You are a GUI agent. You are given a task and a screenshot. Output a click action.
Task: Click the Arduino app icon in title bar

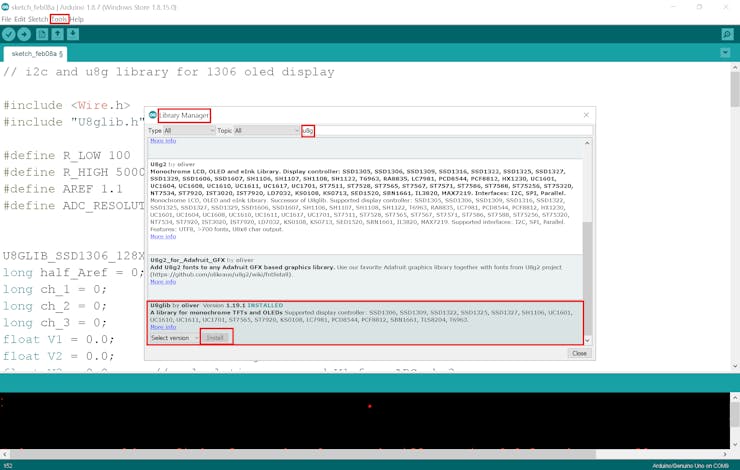pyautogui.click(x=5, y=7)
